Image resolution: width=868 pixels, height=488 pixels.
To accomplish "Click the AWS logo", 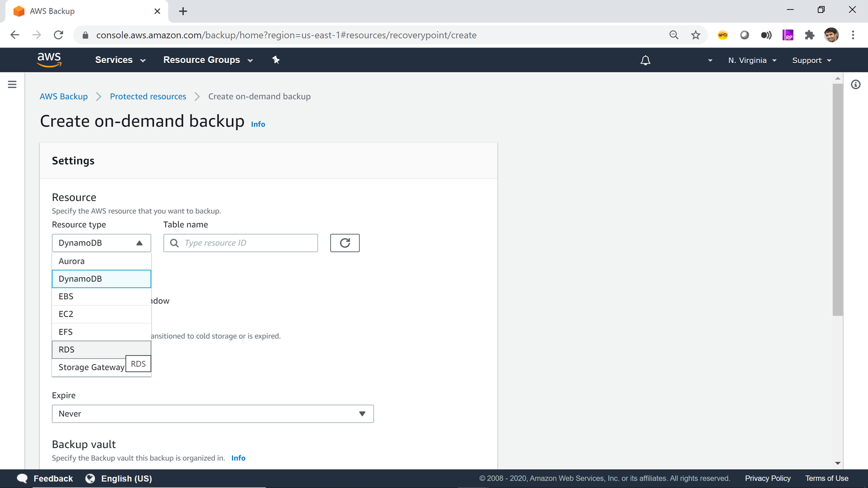I will coord(49,60).
